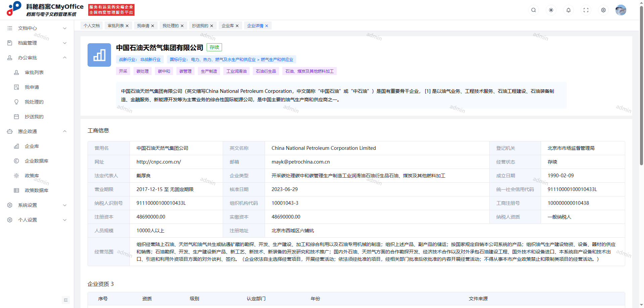Image resolution: width=644 pixels, height=308 pixels.
Task: Click the 资质 column header
Action: [x=147, y=299]
